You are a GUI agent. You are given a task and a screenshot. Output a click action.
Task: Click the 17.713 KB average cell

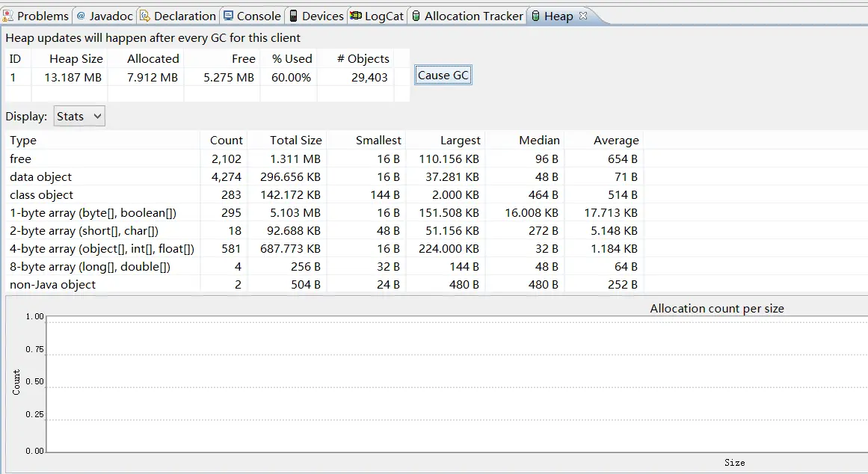coord(611,212)
